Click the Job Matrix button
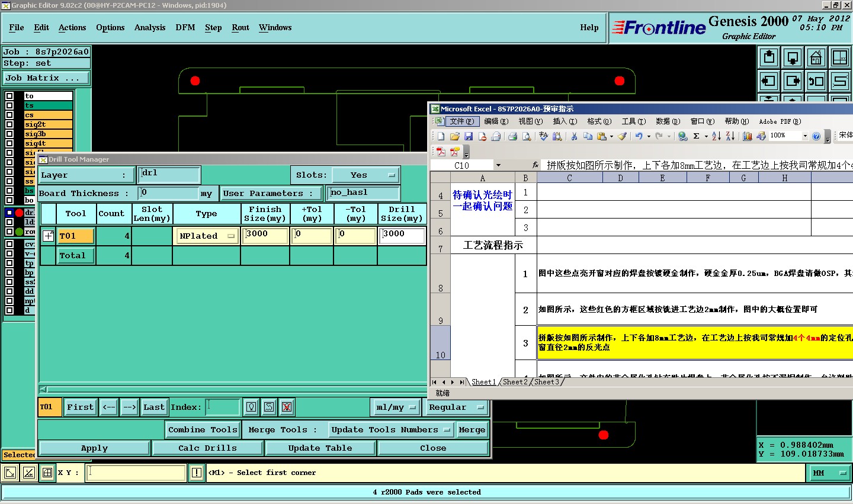 point(46,78)
